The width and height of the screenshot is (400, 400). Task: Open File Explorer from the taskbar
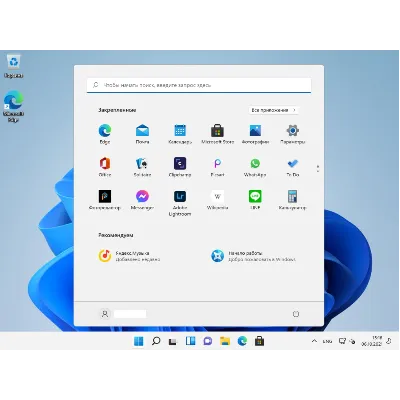click(x=225, y=341)
